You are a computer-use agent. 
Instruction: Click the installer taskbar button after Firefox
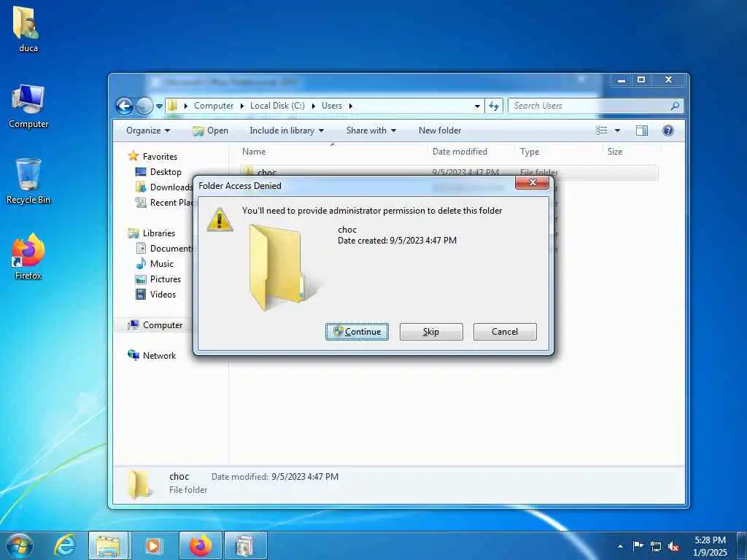click(244, 545)
